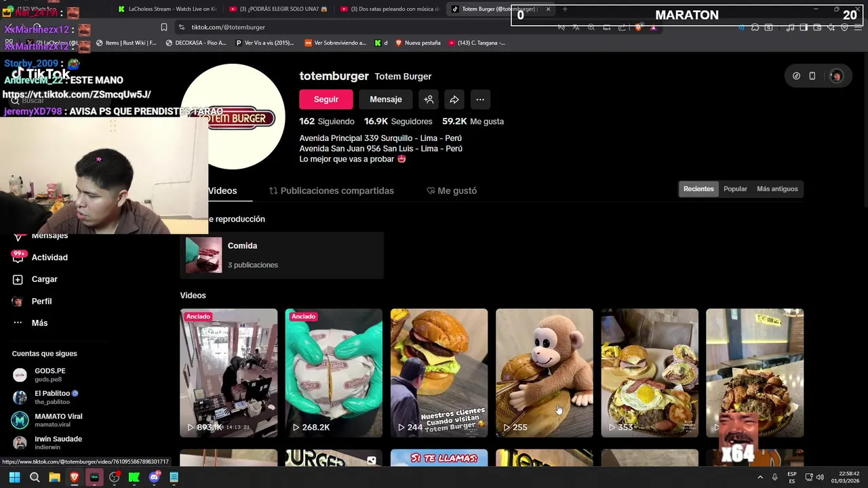This screenshot has height=488, width=868.
Task: Open Ver Sobreviviendo a... bookmark
Action: (x=335, y=43)
